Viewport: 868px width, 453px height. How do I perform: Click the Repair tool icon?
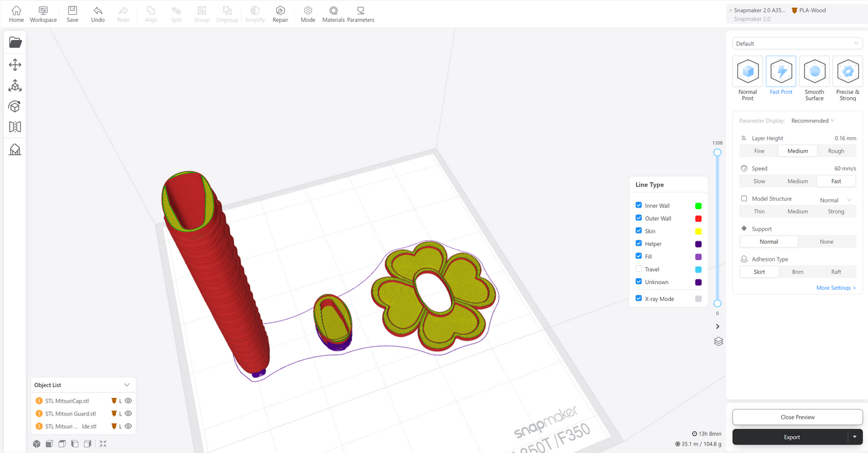coord(280,11)
